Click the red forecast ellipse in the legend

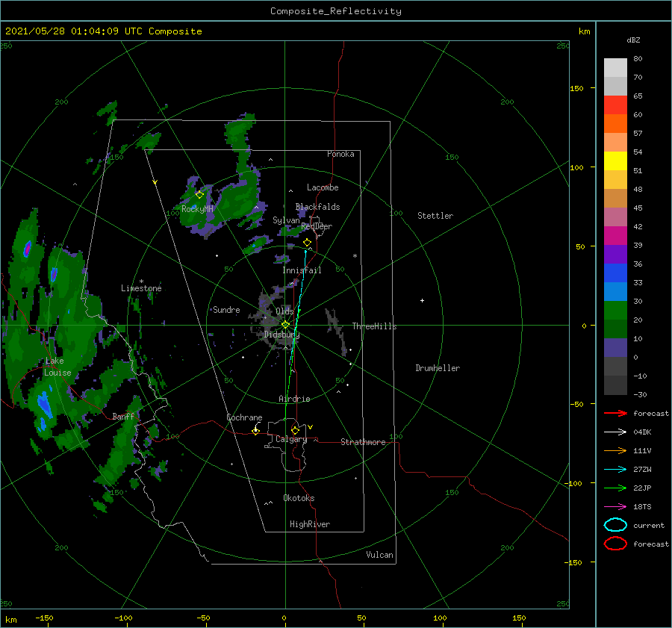615,544
